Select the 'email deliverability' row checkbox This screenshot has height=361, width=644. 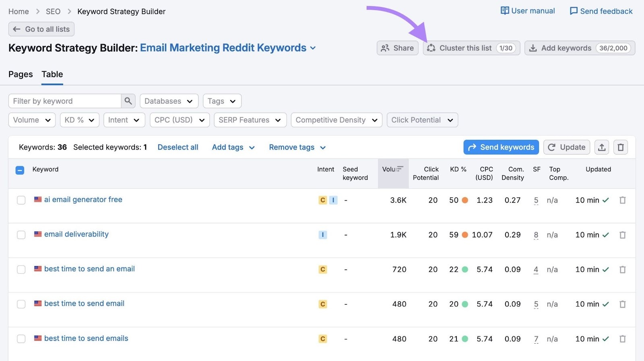(x=21, y=235)
